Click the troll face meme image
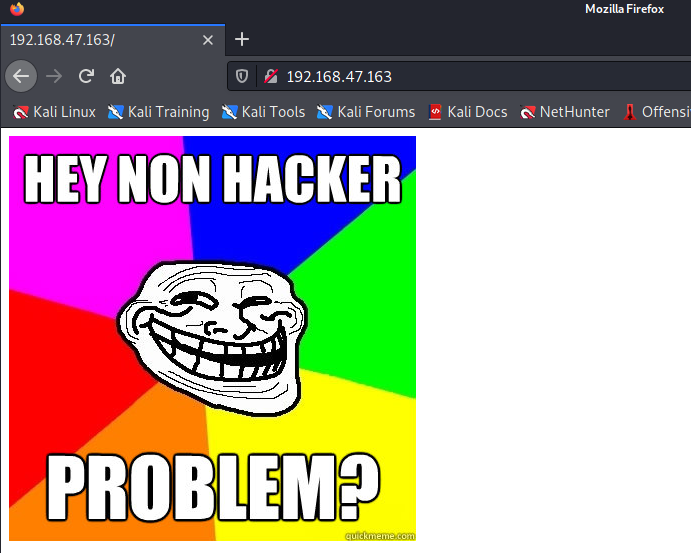Viewport: 691px width, 553px height. point(212,338)
